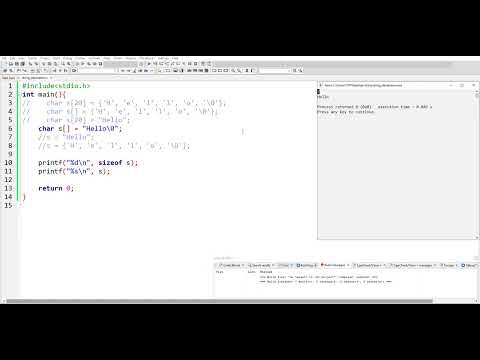The height and width of the screenshot is (360, 480).
Task: Switch to the Build log tab
Action: [x=307, y=265]
